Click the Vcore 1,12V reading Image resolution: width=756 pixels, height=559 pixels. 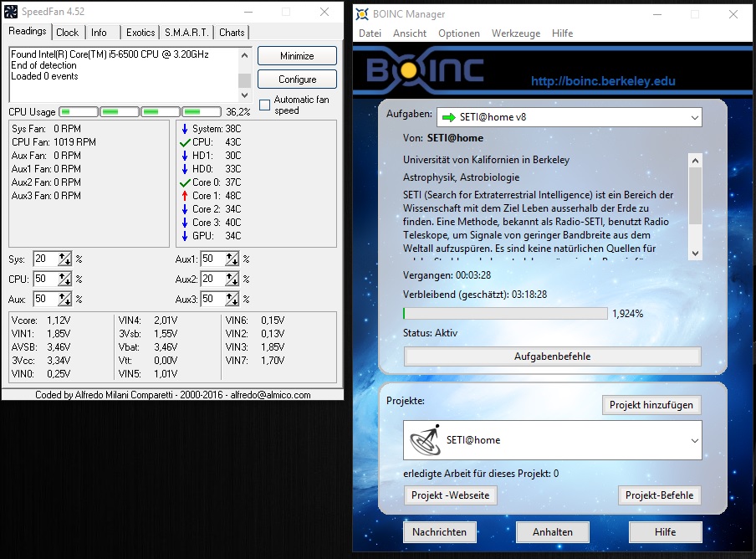tap(42, 321)
